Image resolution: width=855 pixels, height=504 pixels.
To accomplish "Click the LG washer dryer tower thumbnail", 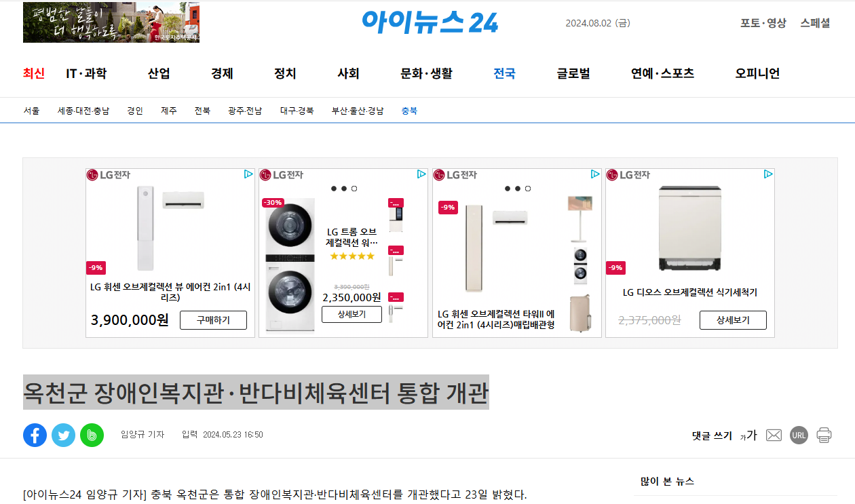I will (290, 265).
